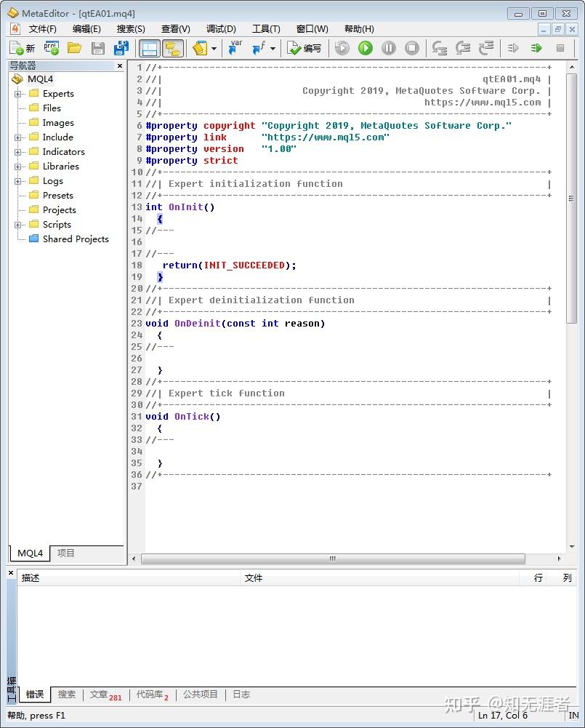Switch to the 文章 toolbox tab
The width and height of the screenshot is (585, 728).
[x=105, y=695]
